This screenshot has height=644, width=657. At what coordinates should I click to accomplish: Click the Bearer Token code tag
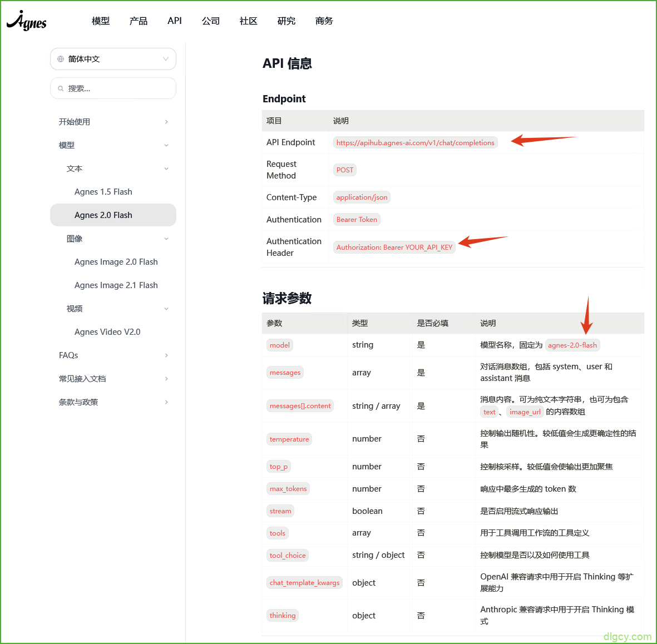tap(357, 220)
